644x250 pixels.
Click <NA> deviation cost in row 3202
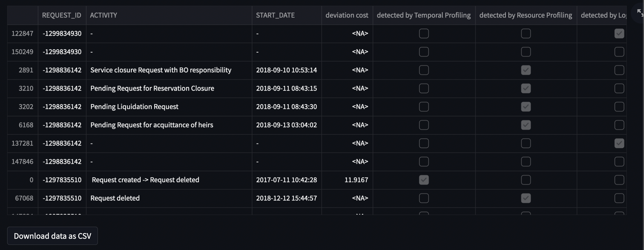pos(347,107)
